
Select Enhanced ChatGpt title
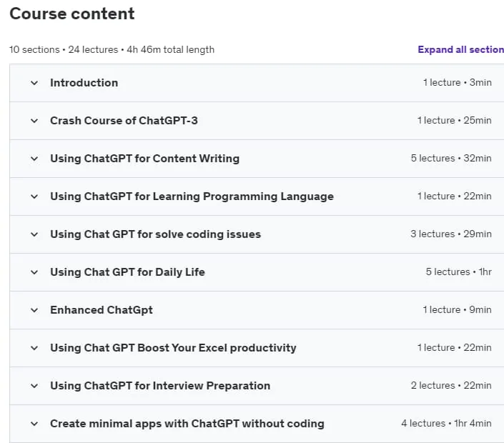[x=102, y=310]
